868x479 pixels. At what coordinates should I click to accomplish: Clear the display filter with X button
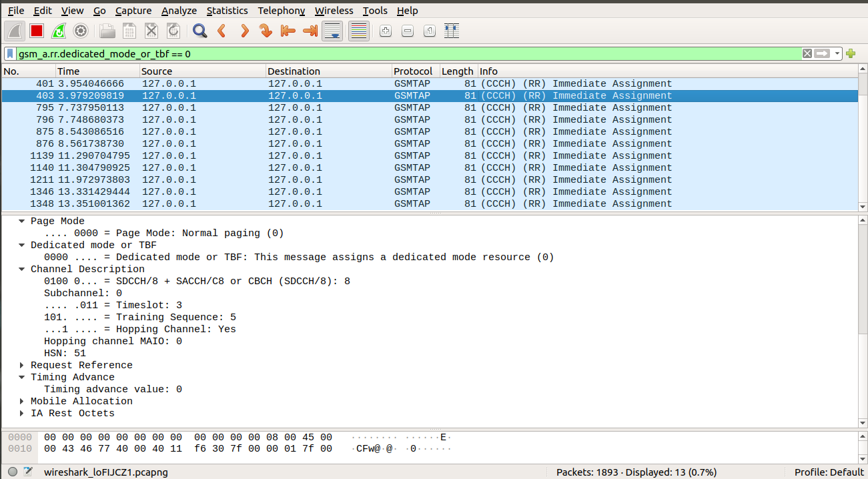(807, 53)
